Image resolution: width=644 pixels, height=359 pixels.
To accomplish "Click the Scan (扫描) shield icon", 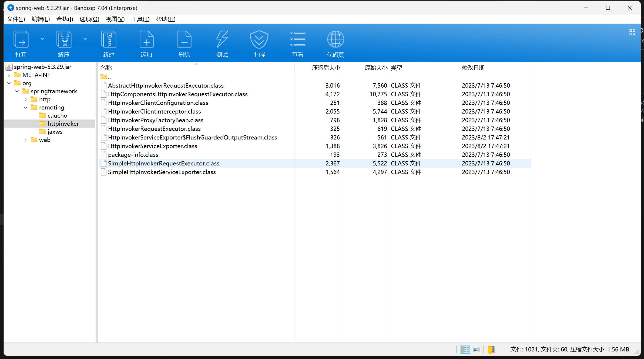I will pos(259,40).
